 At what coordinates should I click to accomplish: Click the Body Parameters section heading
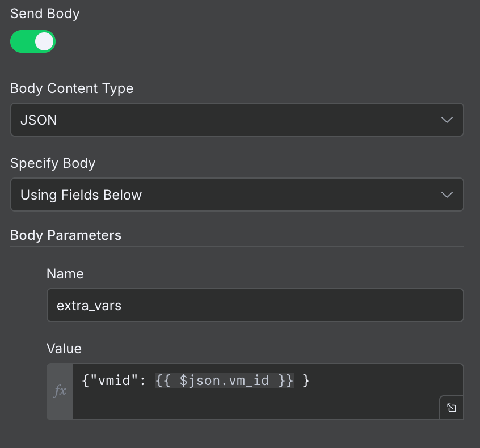(x=66, y=235)
